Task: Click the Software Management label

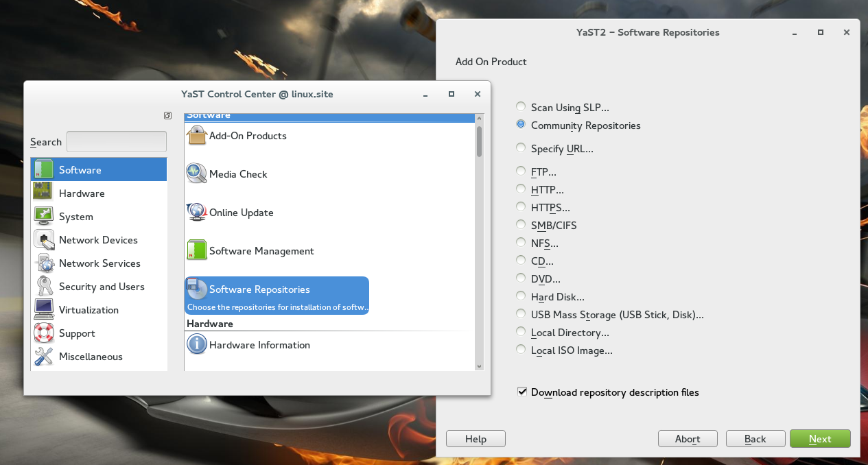Action: (261, 251)
